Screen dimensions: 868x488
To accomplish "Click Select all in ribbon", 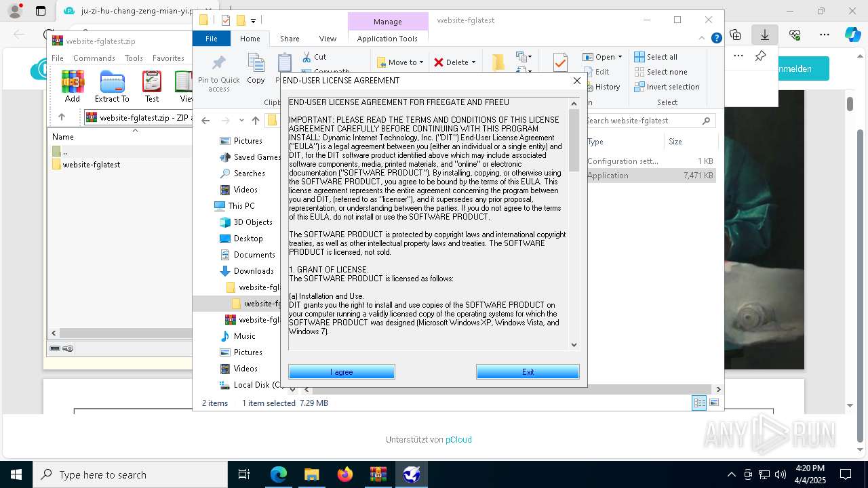I will 656,57.
